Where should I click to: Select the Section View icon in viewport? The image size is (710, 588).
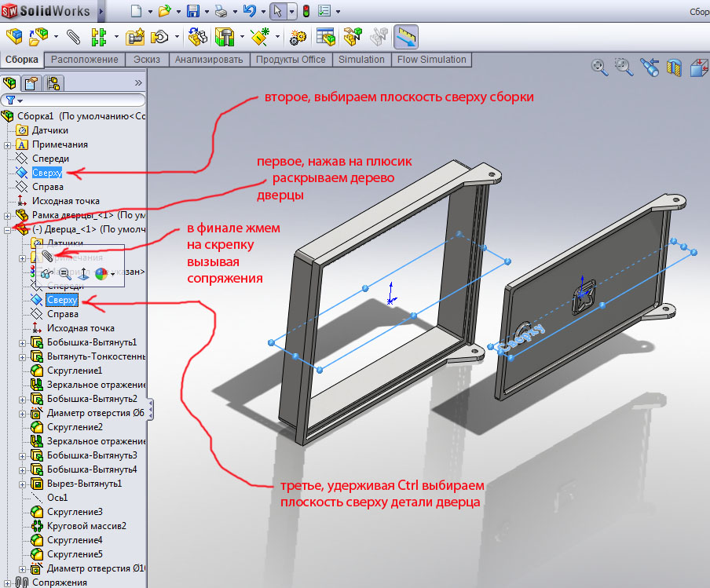673,68
